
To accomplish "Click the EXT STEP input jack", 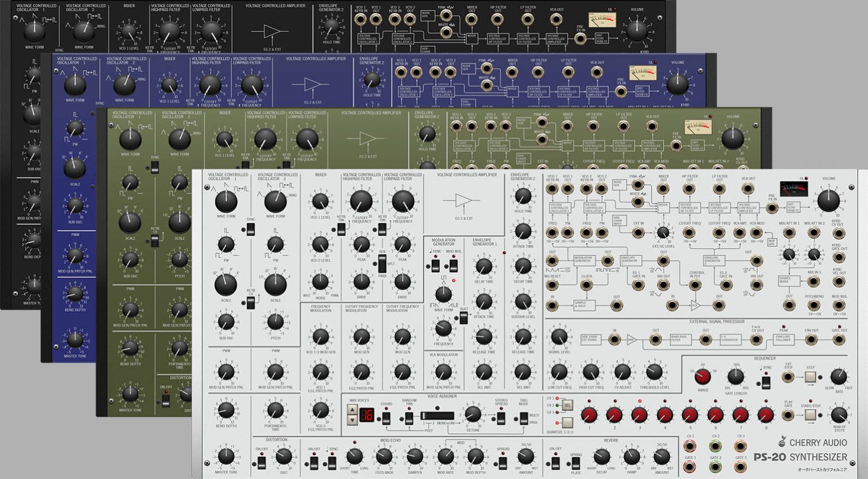I will pyautogui.click(x=788, y=376).
